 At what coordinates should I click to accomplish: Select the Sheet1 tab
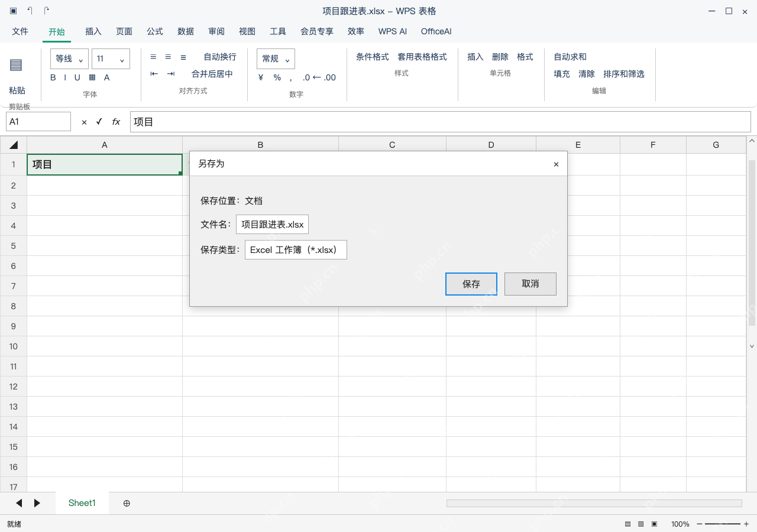pos(82,503)
